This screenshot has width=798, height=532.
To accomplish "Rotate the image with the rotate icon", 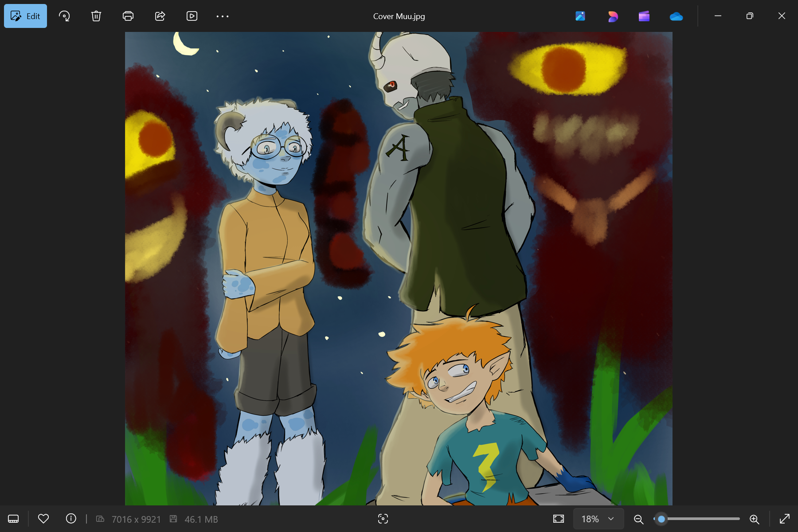I will click(x=64, y=16).
